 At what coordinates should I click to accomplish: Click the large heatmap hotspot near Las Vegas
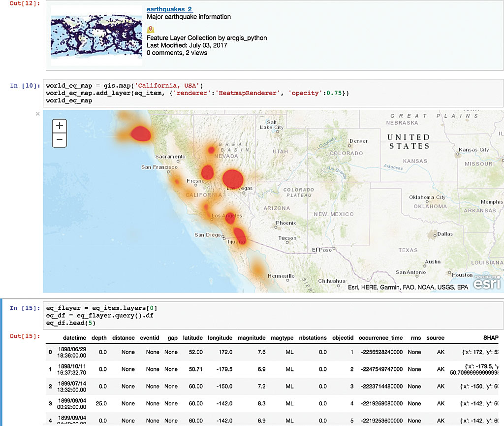233,179
